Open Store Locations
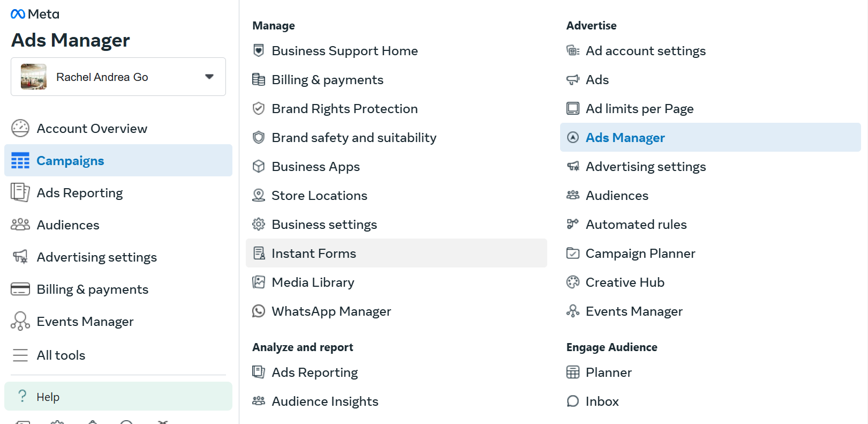The width and height of the screenshot is (868, 424). (x=396, y=196)
